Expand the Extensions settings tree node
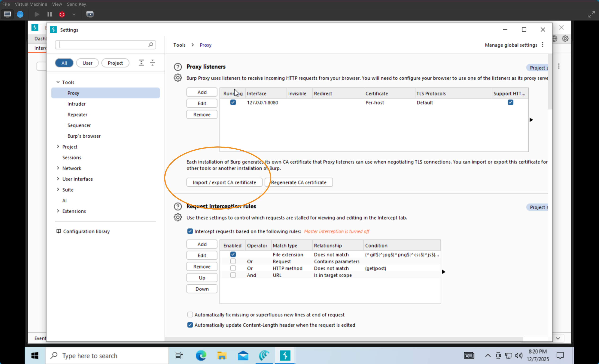The width and height of the screenshot is (599, 364). point(58,211)
